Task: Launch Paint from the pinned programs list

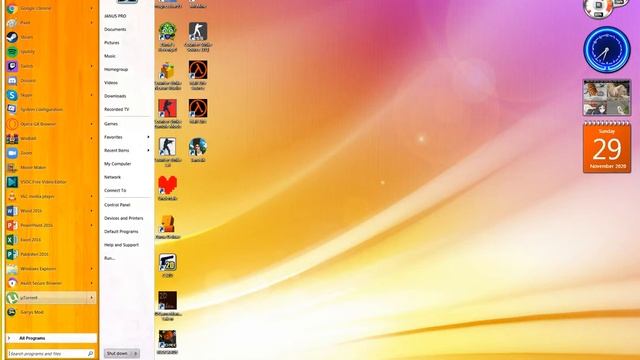Action: click(x=51, y=23)
